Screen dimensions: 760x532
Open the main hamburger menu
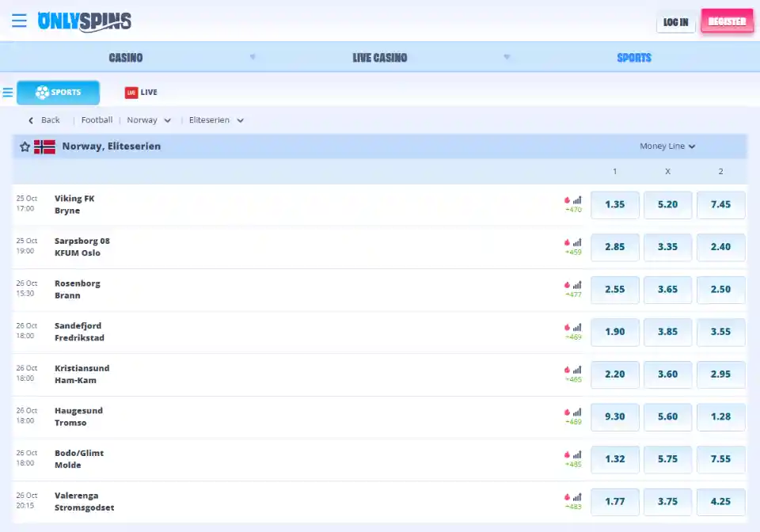(19, 21)
